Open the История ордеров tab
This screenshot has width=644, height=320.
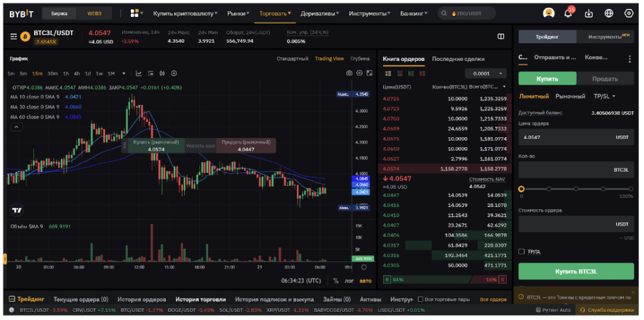142,299
